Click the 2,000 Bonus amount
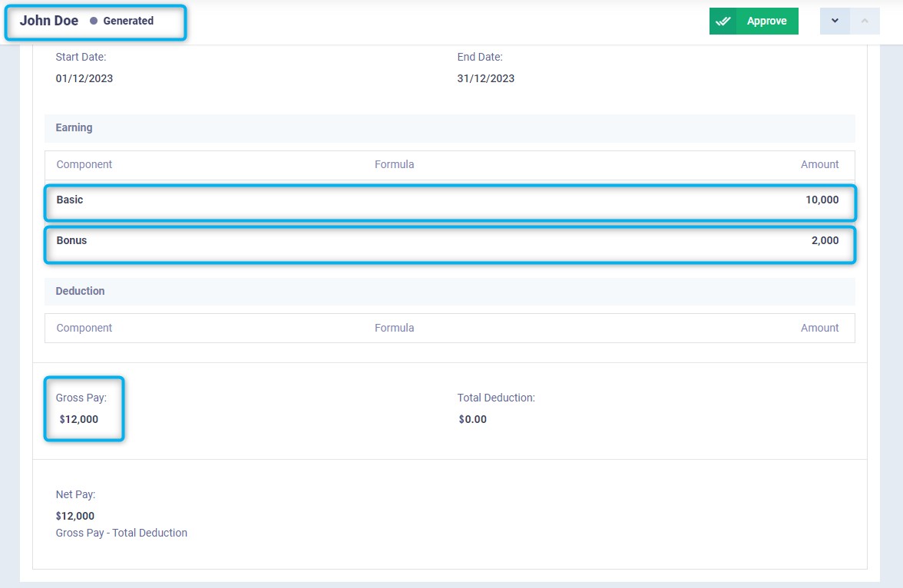Screen dimensions: 903x588 pyautogui.click(x=825, y=240)
